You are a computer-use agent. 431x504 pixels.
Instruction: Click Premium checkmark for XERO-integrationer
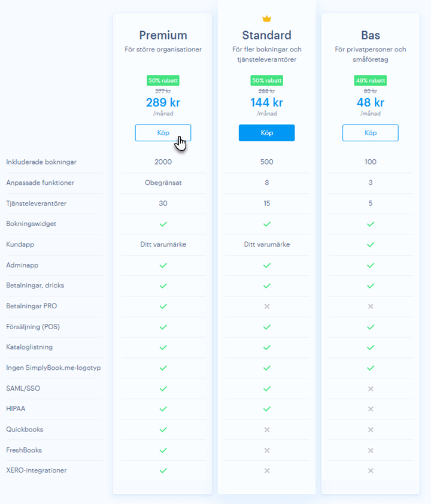tap(163, 470)
